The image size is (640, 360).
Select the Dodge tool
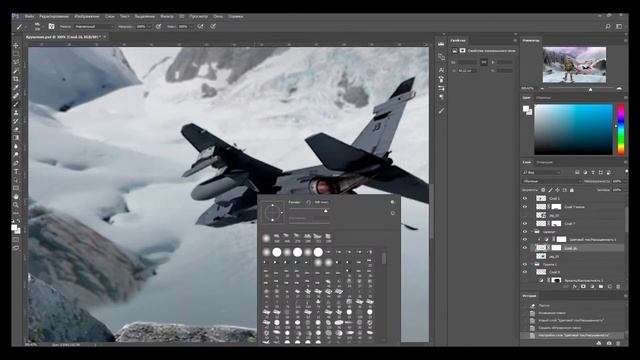pyautogui.click(x=16, y=155)
